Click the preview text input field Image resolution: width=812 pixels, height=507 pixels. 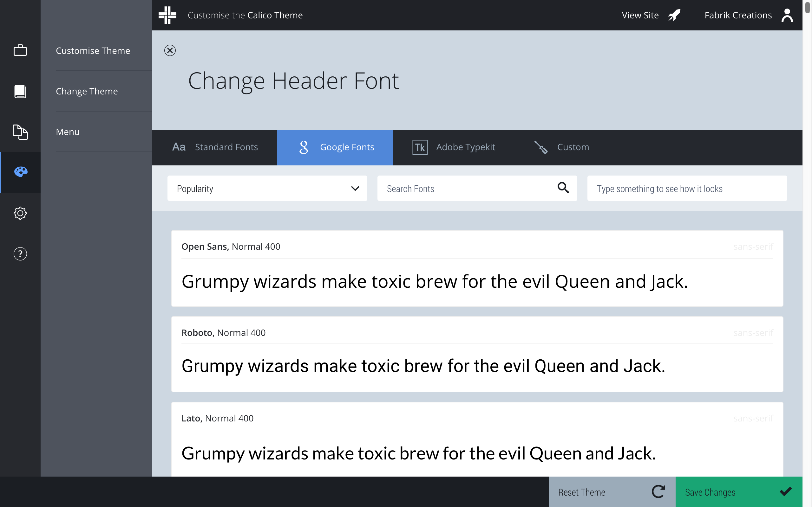(686, 189)
